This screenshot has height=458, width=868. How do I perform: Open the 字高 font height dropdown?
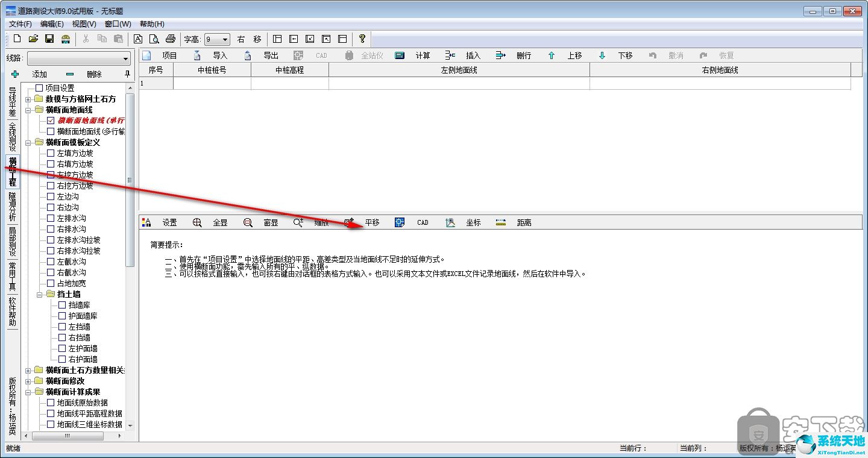click(225, 39)
